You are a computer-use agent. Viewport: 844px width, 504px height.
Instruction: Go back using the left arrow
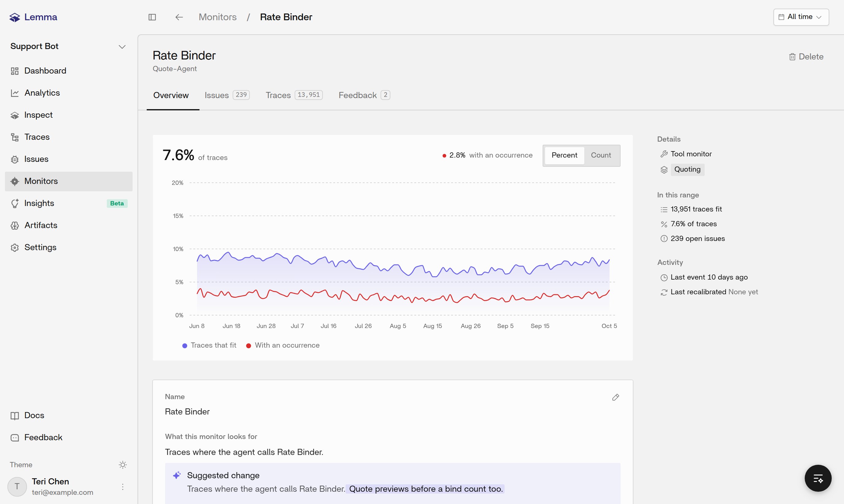(x=179, y=17)
